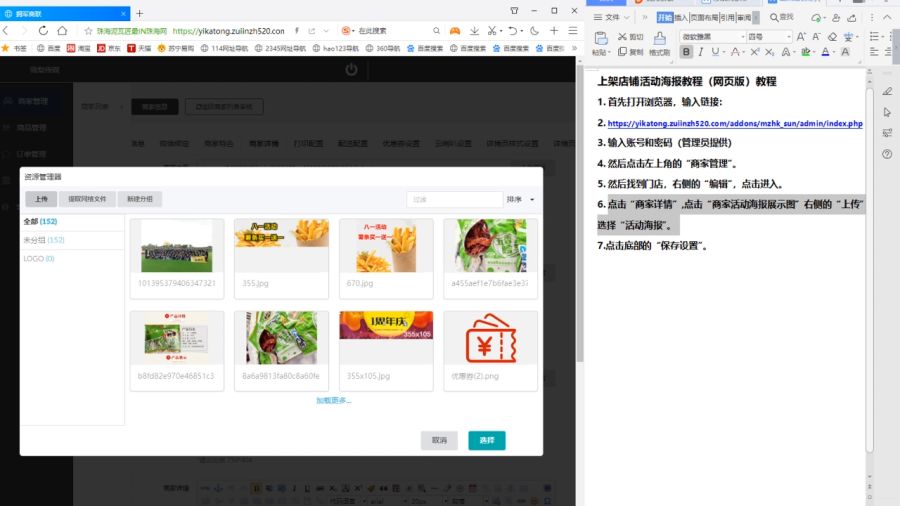The height and width of the screenshot is (506, 900).
Task: Open the yikatong admin link in document
Action: click(x=735, y=123)
